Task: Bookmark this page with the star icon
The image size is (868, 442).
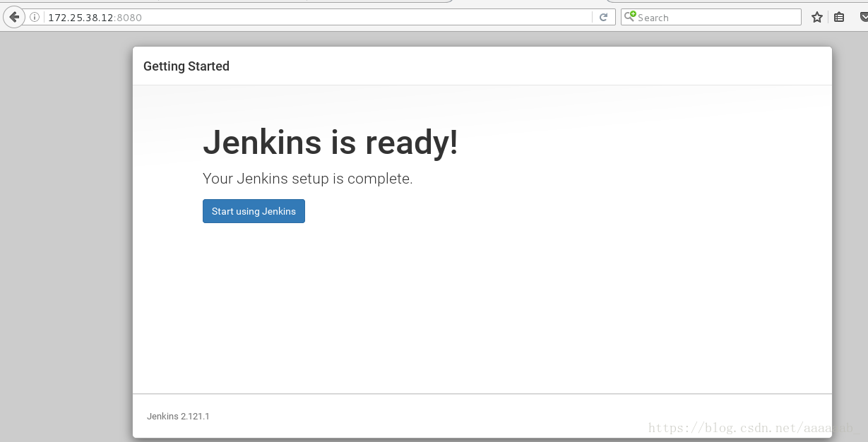Action: [x=817, y=18]
